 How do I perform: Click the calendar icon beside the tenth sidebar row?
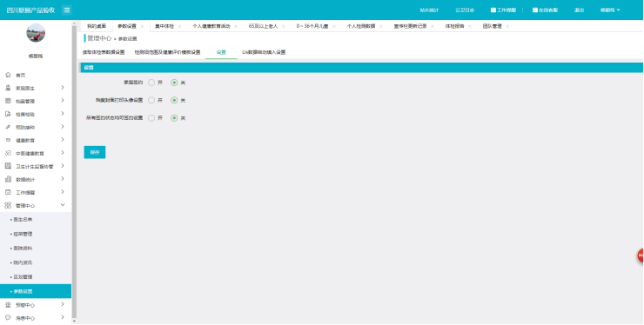click(8, 192)
